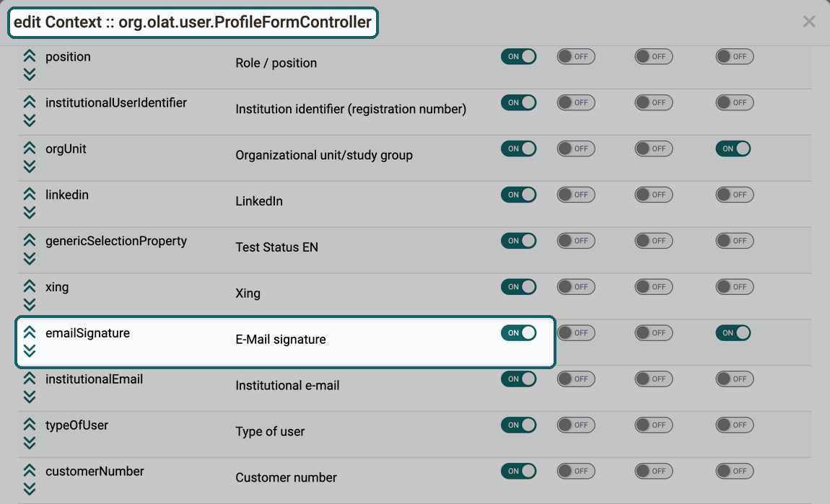The width and height of the screenshot is (830, 504).
Task: Enable second switch in orgUnit row
Action: click(576, 149)
